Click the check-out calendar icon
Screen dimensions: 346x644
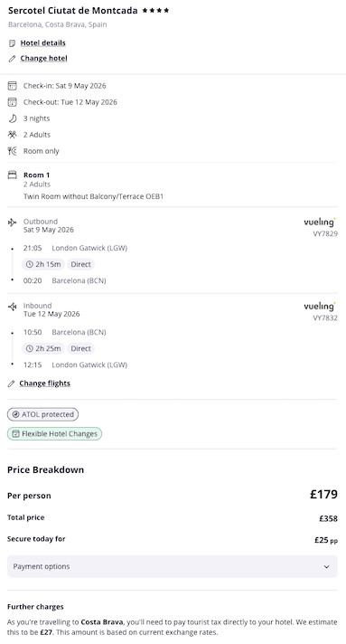[x=13, y=102]
